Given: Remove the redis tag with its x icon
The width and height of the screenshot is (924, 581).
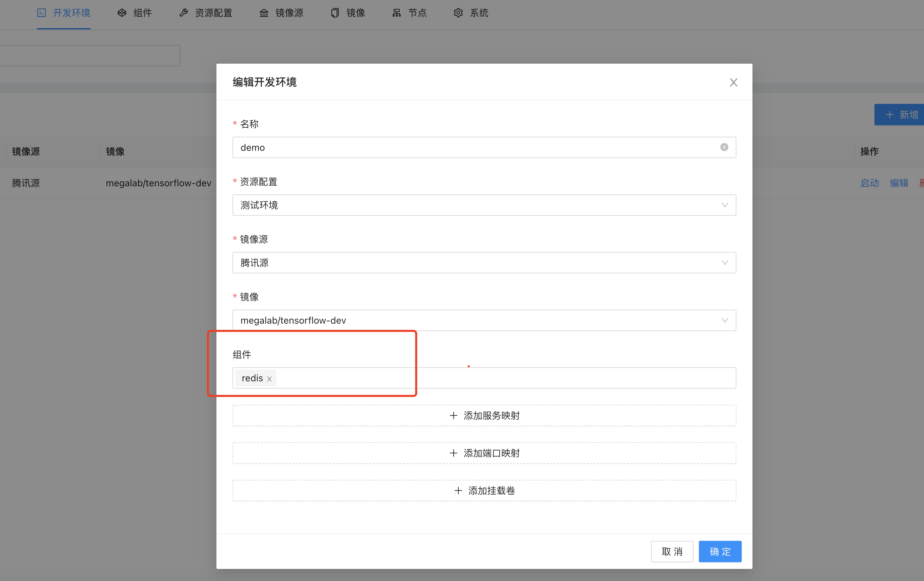Looking at the screenshot, I should (x=269, y=379).
